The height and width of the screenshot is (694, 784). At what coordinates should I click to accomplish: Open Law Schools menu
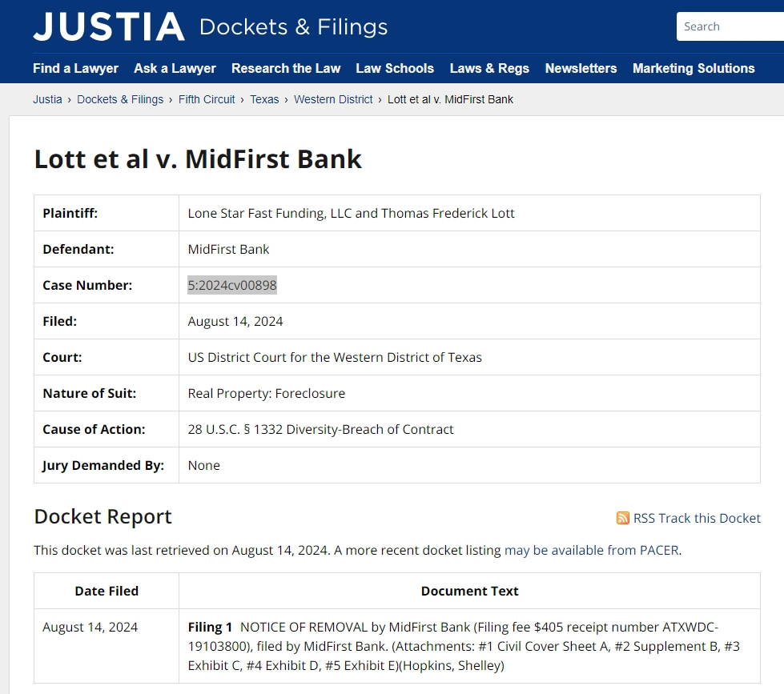coord(395,69)
